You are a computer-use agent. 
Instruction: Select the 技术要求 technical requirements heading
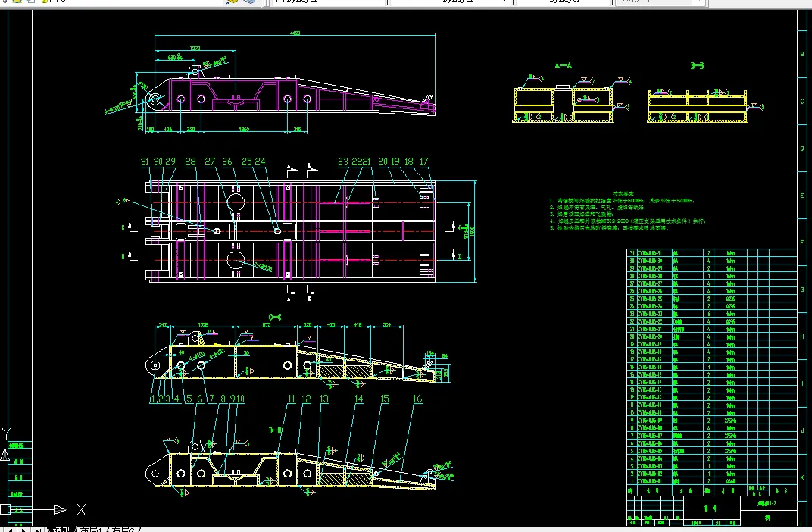coord(623,194)
